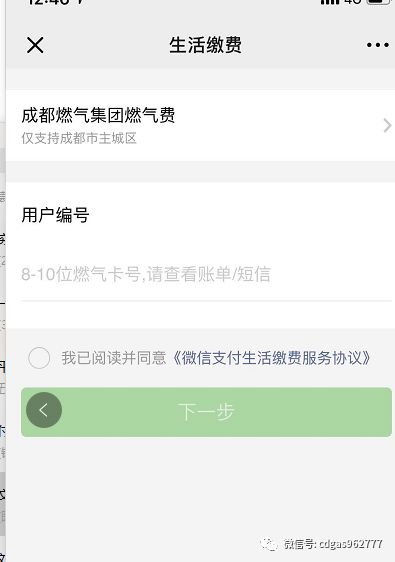
Task: Expand provider list via right chevron
Action: click(387, 125)
